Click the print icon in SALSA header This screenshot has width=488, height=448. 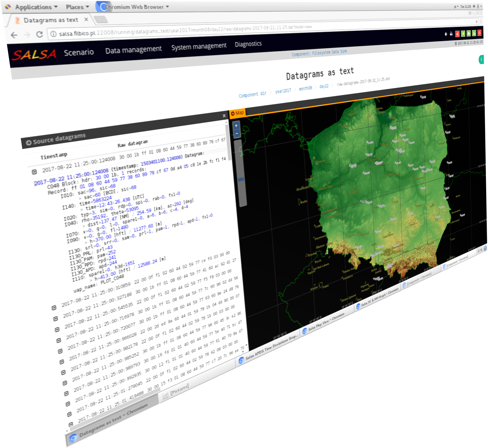click(451, 34)
